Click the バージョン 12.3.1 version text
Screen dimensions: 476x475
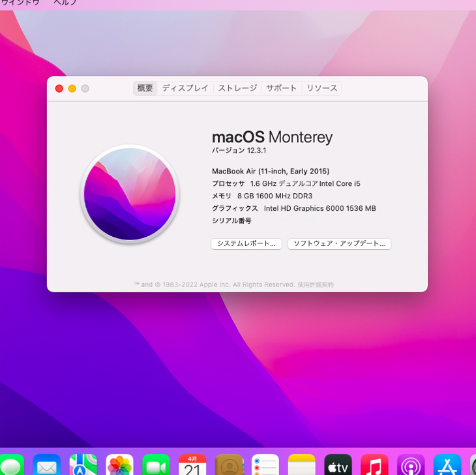tap(239, 150)
